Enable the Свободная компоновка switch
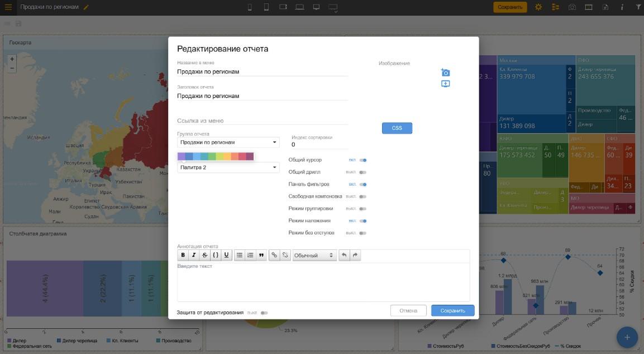The height and width of the screenshot is (354, 644). click(x=362, y=196)
